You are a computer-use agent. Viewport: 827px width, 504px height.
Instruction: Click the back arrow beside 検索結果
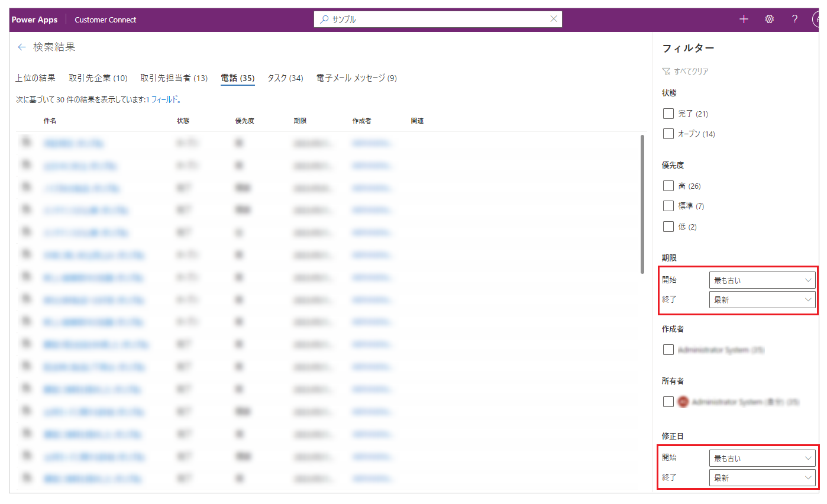click(22, 47)
